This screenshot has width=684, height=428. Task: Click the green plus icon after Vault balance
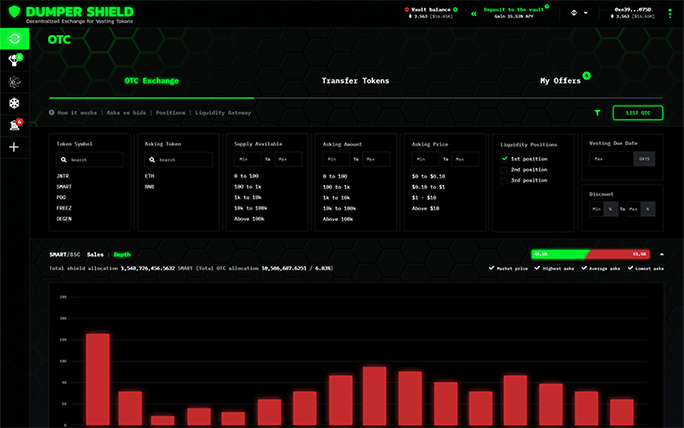click(x=455, y=10)
